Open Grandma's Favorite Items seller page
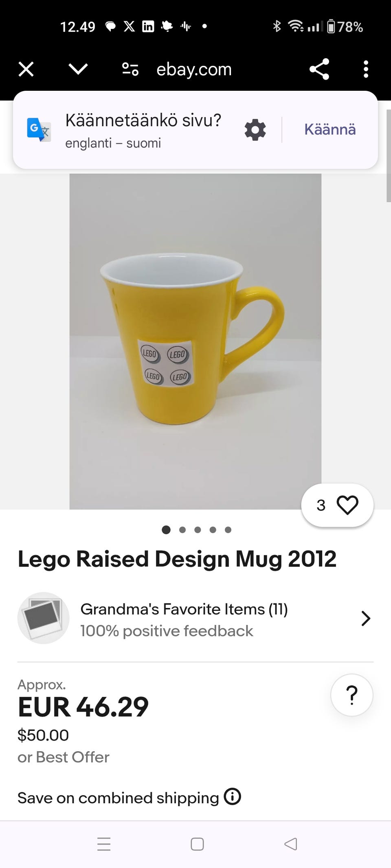Image resolution: width=391 pixels, height=868 pixels. coord(184,609)
